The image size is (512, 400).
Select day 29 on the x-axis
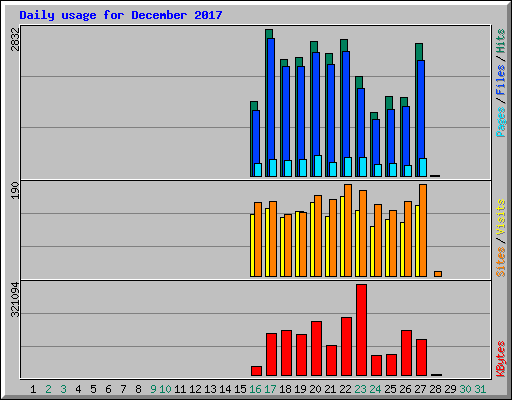[450, 389]
